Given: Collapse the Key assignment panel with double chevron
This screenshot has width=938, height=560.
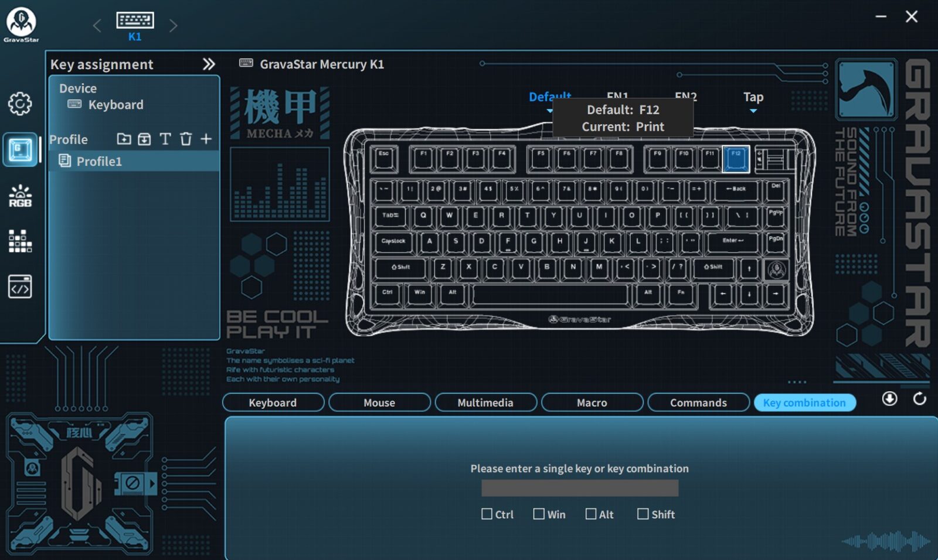Looking at the screenshot, I should click(x=209, y=64).
